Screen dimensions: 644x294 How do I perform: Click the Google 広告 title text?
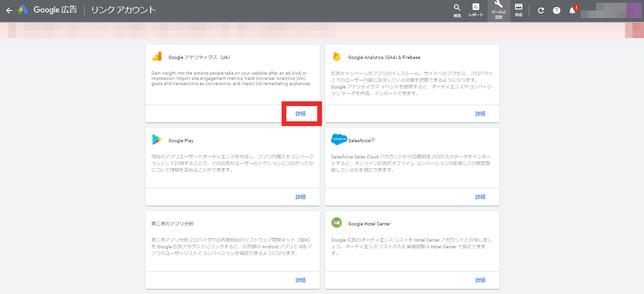click(x=55, y=10)
